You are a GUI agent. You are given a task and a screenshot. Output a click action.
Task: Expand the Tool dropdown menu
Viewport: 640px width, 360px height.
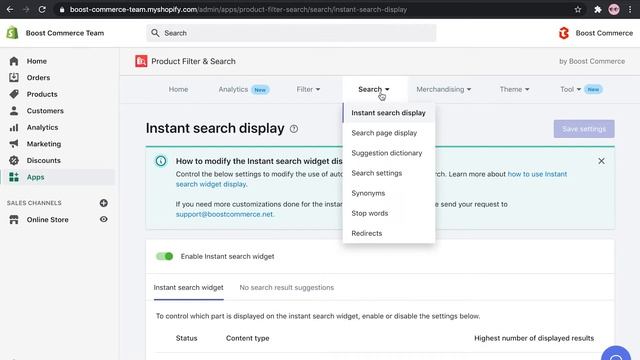(x=570, y=89)
